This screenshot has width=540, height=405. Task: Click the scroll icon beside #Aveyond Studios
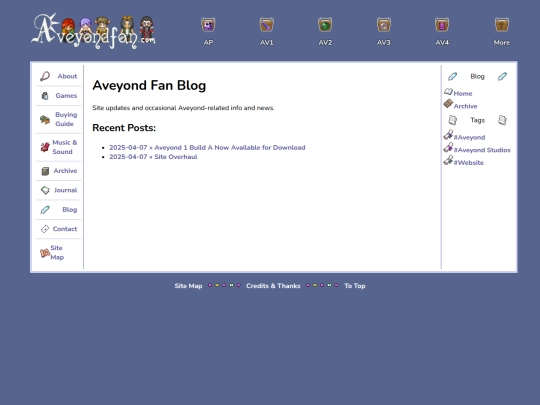(x=448, y=147)
